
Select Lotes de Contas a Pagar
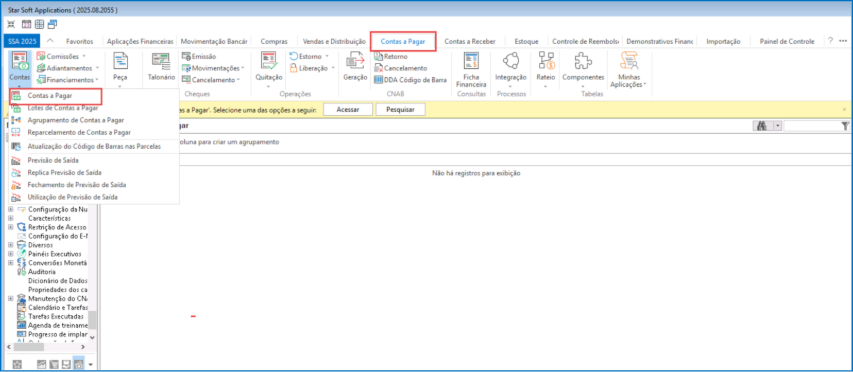pos(94,108)
